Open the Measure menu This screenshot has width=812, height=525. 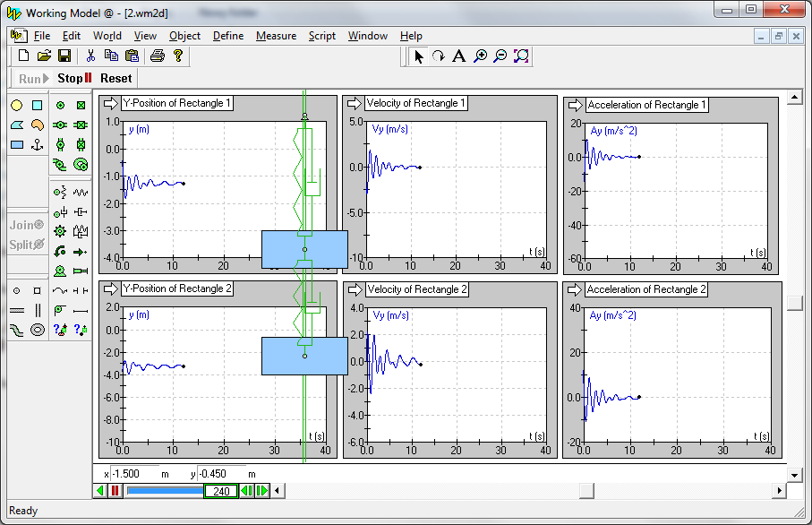pos(276,36)
